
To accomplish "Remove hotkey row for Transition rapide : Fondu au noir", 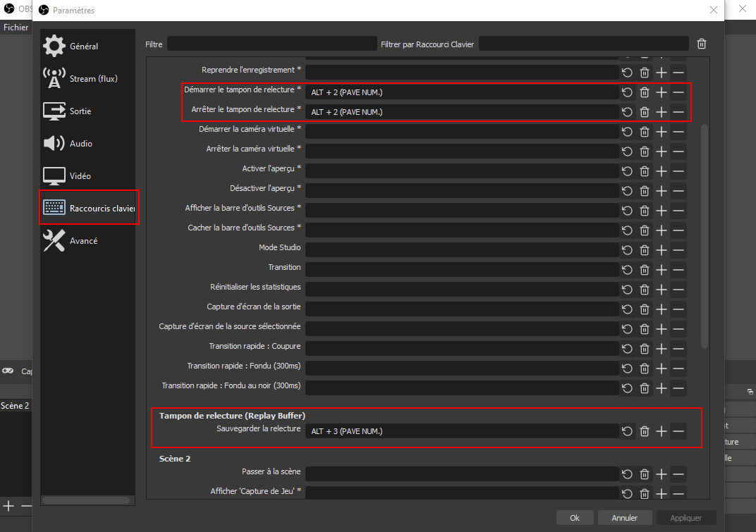I will pos(678,389).
